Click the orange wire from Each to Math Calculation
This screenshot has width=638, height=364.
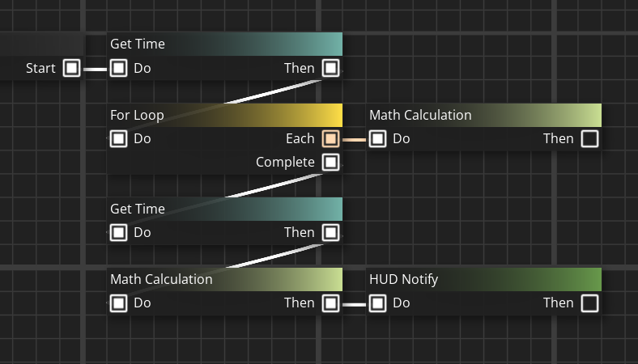(x=355, y=140)
